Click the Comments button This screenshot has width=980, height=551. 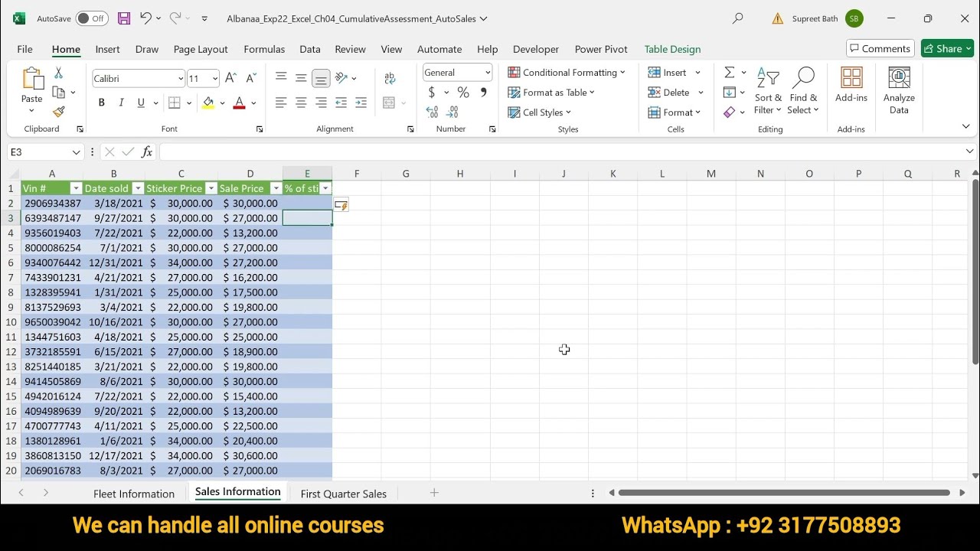coord(880,48)
